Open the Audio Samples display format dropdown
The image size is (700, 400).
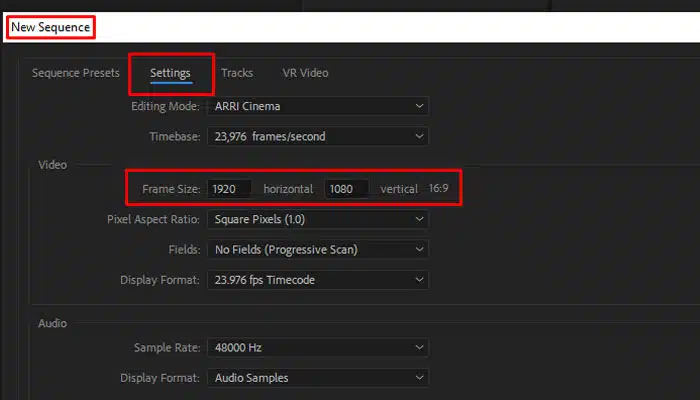(318, 378)
